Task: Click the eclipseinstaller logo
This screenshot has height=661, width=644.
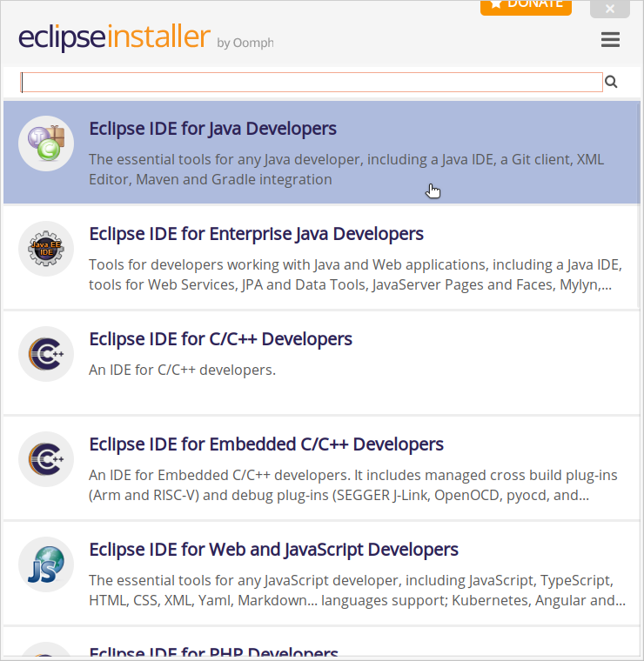Action: [x=114, y=38]
